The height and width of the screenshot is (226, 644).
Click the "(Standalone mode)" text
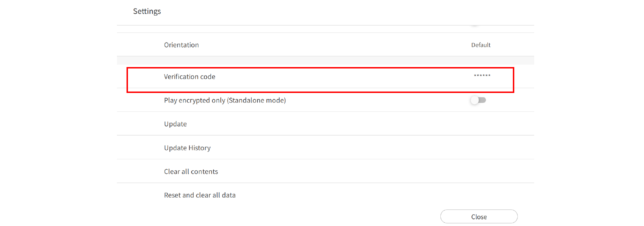pyautogui.click(x=256, y=100)
